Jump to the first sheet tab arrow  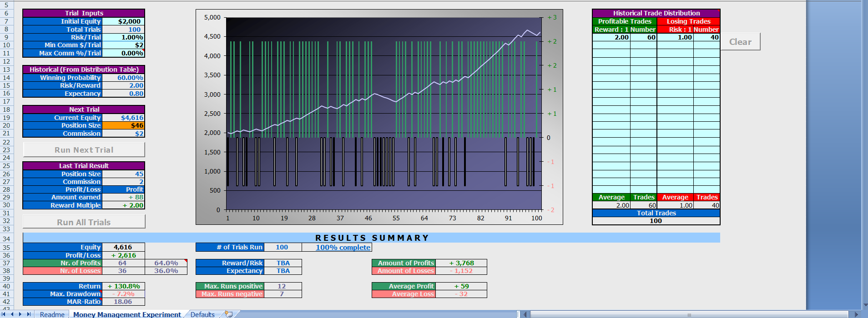[4, 314]
